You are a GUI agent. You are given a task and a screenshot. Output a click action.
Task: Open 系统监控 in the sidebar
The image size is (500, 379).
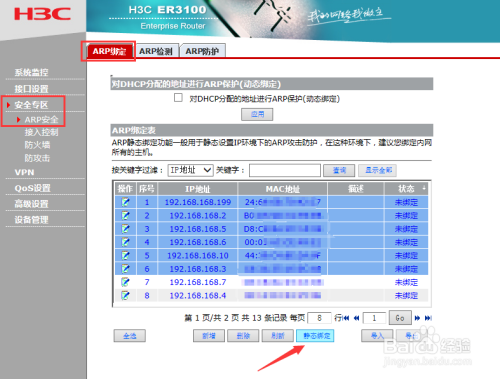(x=31, y=72)
